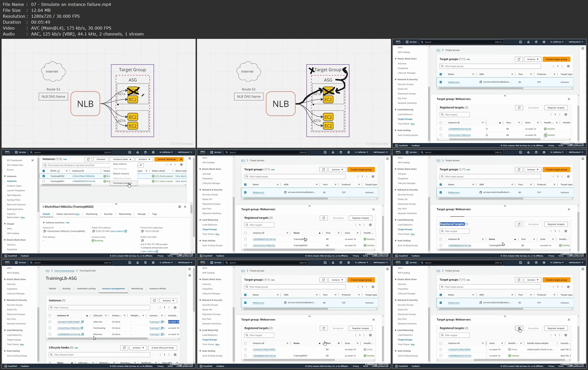The width and height of the screenshot is (588, 370).
Task: Open Actions dropdown in Lifecycle hooks panel
Action: 138,348
